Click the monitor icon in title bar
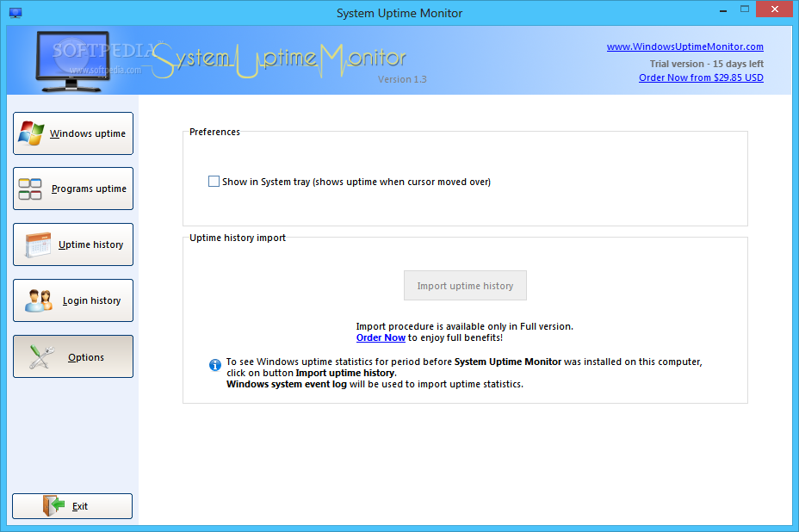Screen dimensions: 799x532 tap(15, 13)
